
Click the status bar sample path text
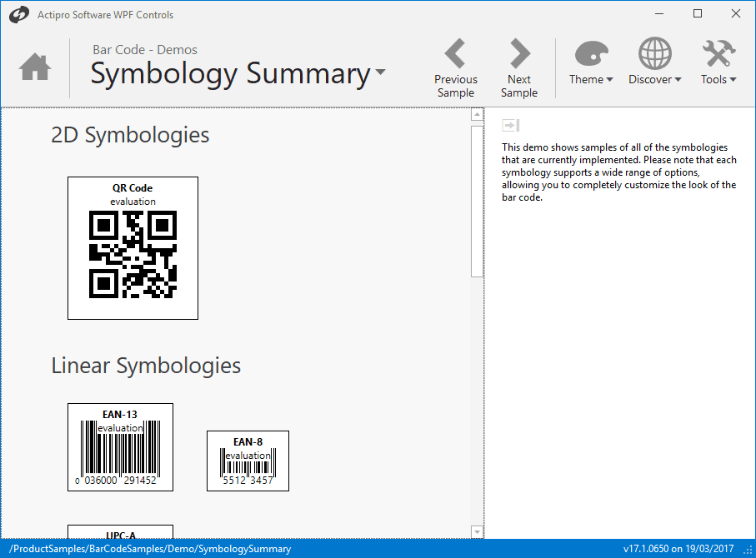150,549
